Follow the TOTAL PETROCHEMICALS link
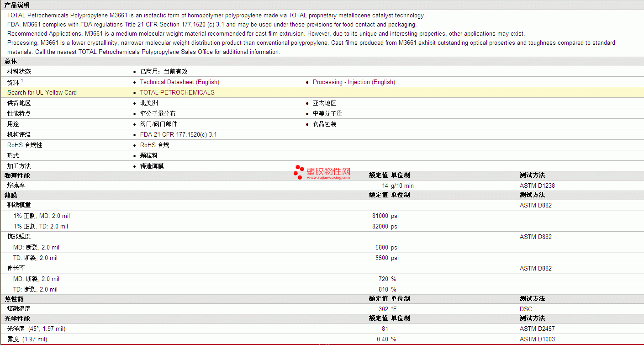Screen dimensions: 644x345 tap(177, 92)
